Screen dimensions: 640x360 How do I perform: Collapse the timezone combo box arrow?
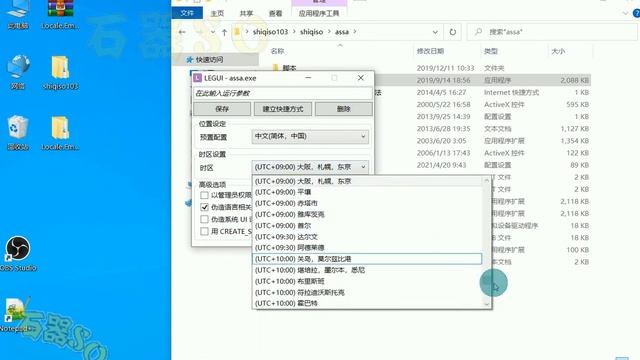363,167
